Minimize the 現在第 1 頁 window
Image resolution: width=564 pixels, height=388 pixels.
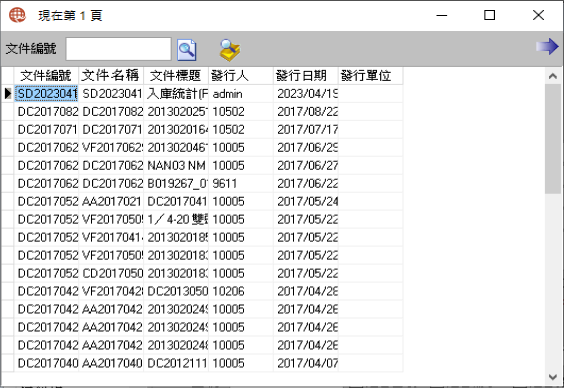point(442,15)
